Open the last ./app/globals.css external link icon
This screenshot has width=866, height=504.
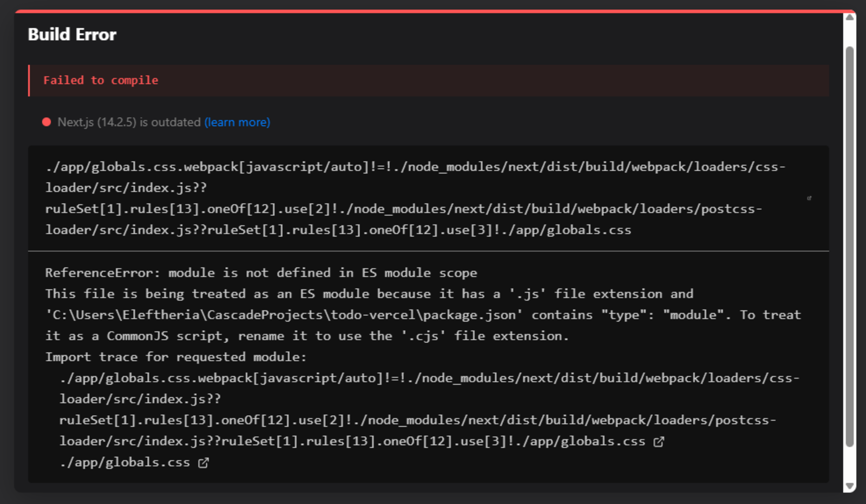pyautogui.click(x=203, y=462)
